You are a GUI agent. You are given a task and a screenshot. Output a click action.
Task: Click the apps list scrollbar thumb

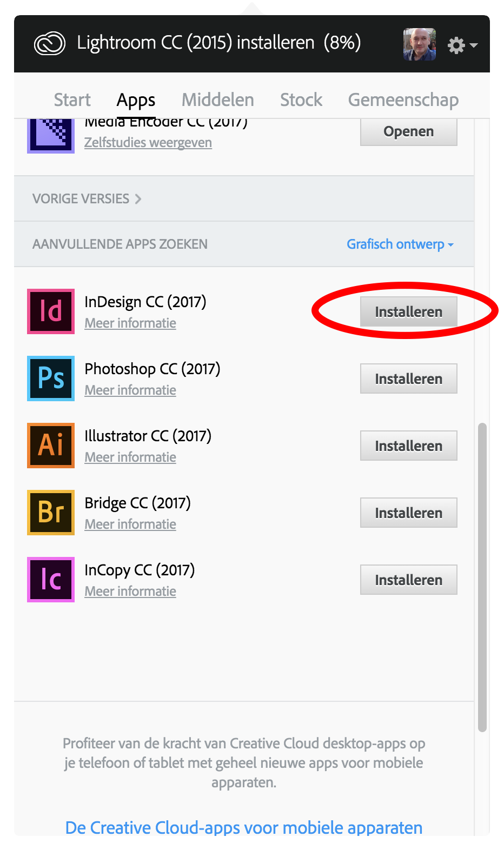[x=482, y=577]
